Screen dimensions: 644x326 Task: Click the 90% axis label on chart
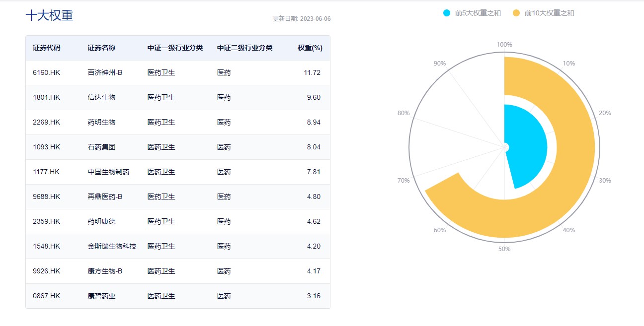coord(440,64)
